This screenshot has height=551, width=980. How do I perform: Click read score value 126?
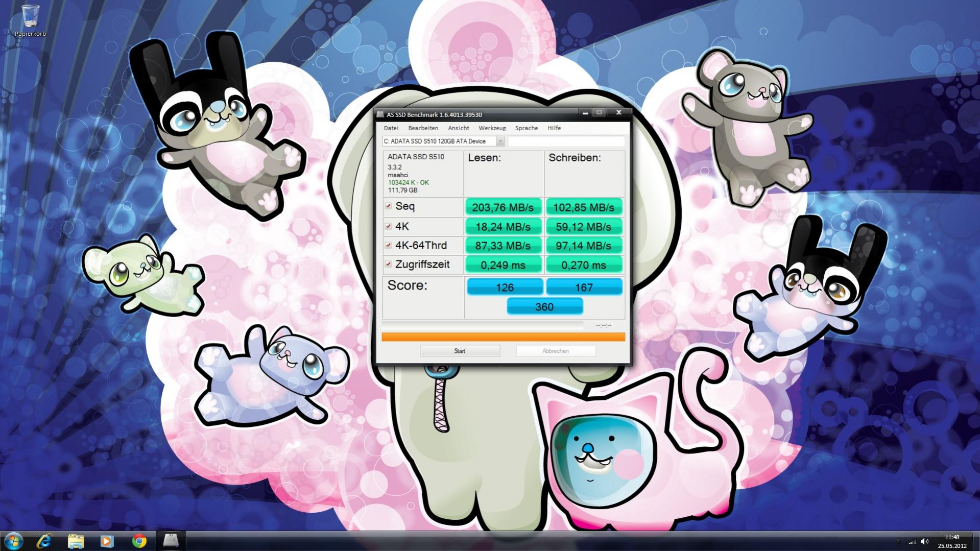(x=505, y=288)
